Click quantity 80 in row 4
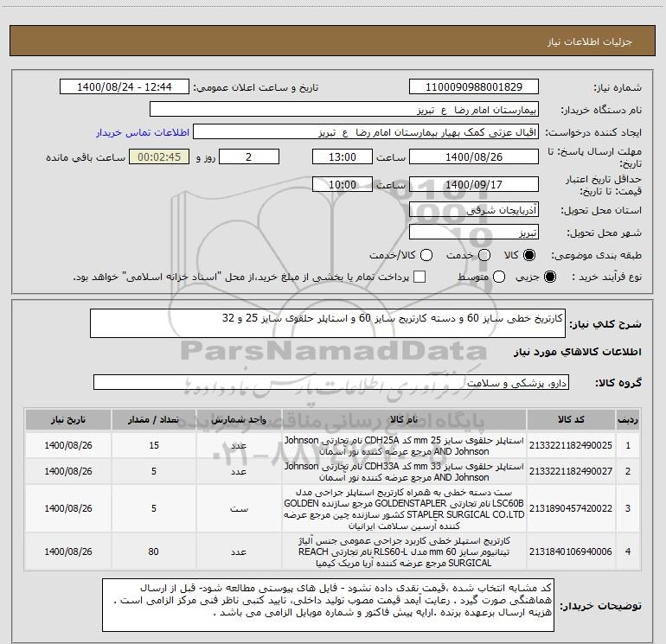This screenshot has height=644, width=666. [x=153, y=552]
